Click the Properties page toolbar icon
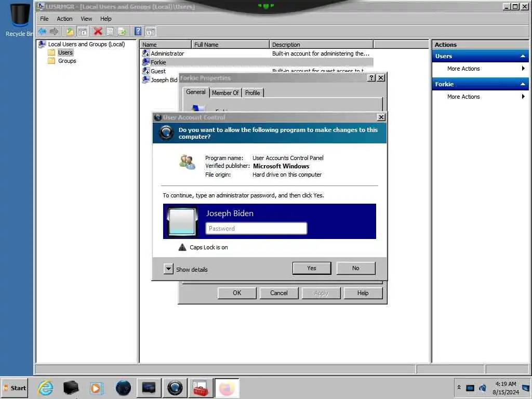Image resolution: width=532 pixels, height=399 pixels. click(110, 32)
